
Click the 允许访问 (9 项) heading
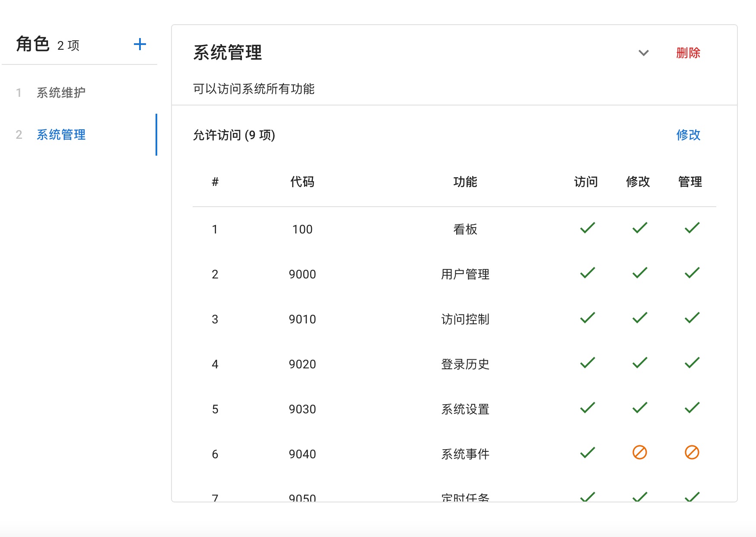[x=234, y=135]
